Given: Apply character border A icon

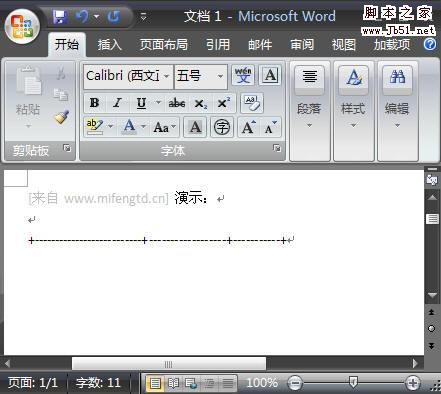Looking at the screenshot, I should [270, 75].
